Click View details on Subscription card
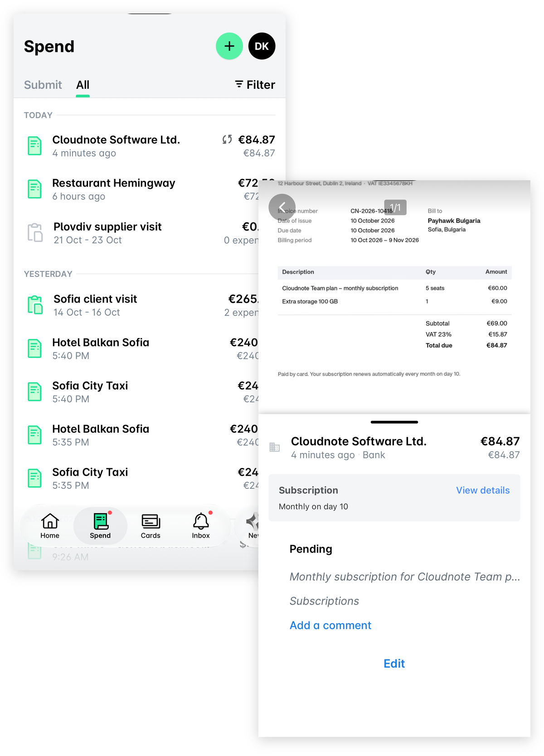Image resolution: width=544 pixels, height=756 pixels. coord(483,490)
